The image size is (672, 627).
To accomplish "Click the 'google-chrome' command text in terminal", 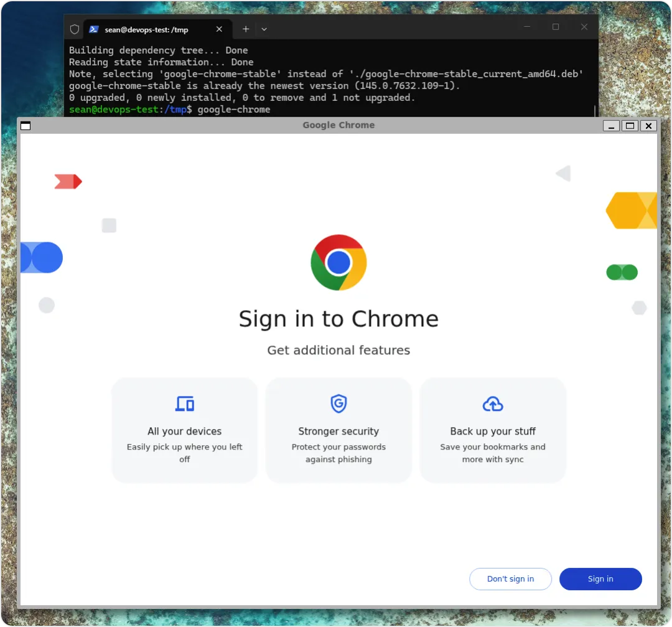I will 233,110.
